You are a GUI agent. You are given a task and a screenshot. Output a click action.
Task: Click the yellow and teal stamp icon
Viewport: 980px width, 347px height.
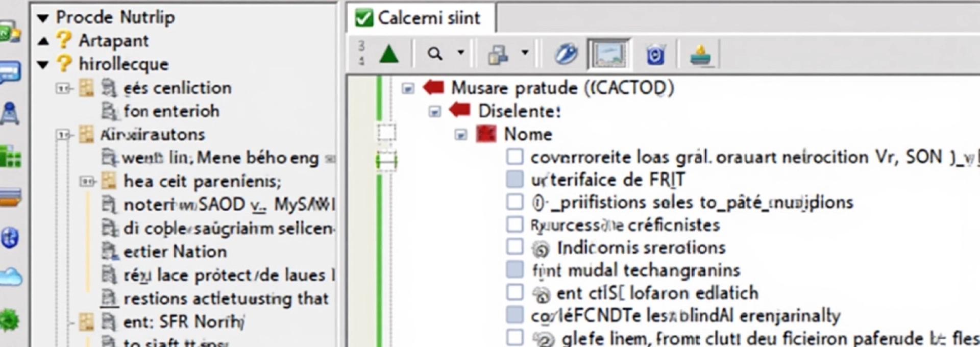pyautogui.click(x=701, y=54)
